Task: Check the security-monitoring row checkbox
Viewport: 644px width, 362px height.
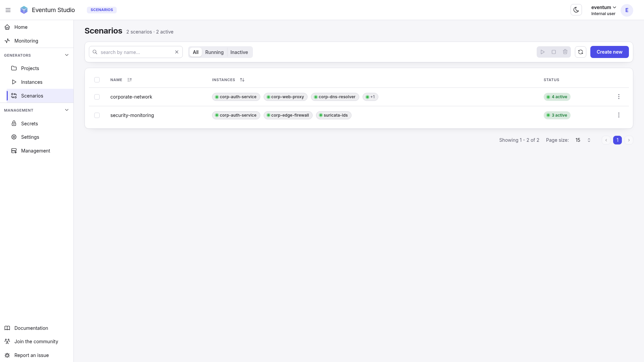Action: [97, 115]
